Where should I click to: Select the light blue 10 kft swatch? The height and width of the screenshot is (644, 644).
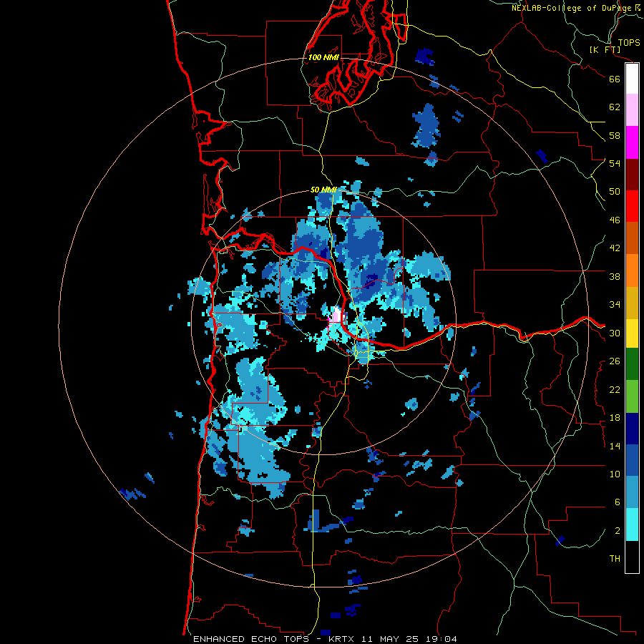pos(632,492)
